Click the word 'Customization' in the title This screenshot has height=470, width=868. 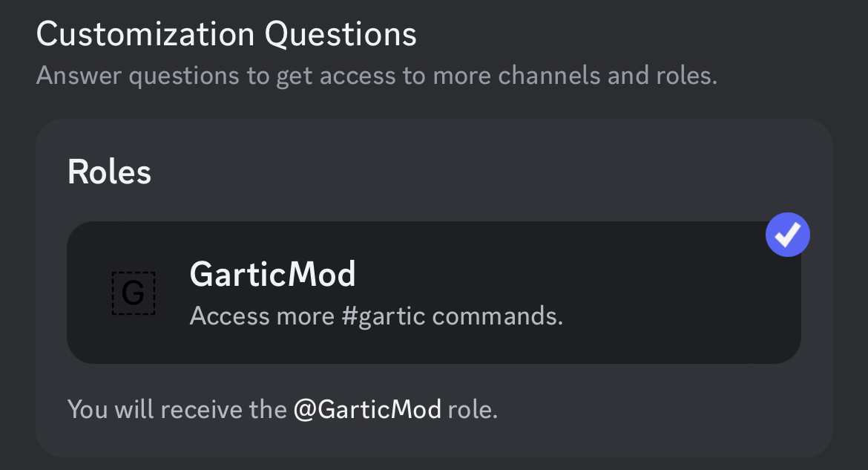coord(145,34)
